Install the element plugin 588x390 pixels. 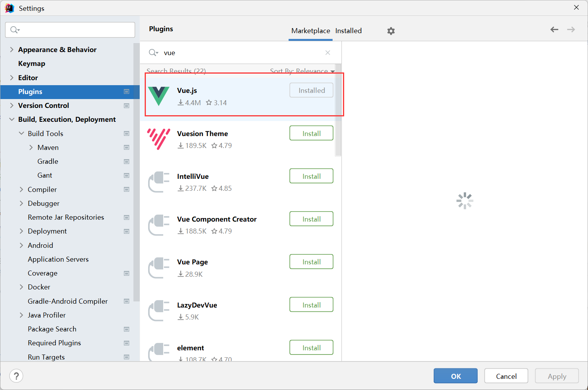point(311,348)
